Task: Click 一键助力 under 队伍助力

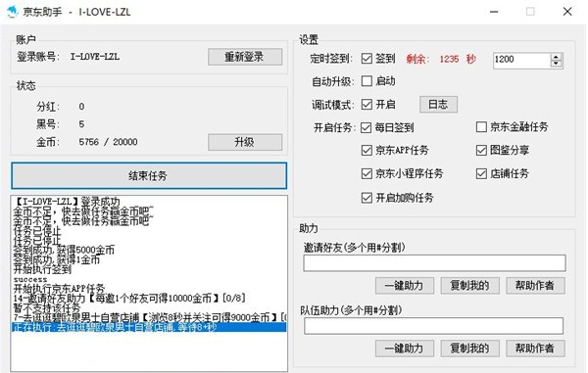Action: [x=405, y=349]
